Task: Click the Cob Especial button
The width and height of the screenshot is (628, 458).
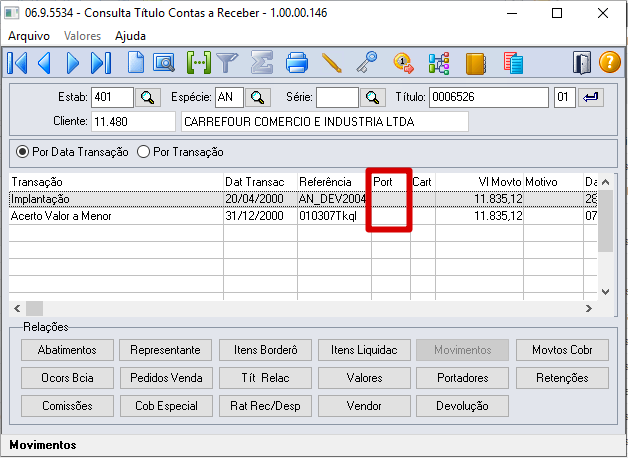Action: (x=166, y=406)
